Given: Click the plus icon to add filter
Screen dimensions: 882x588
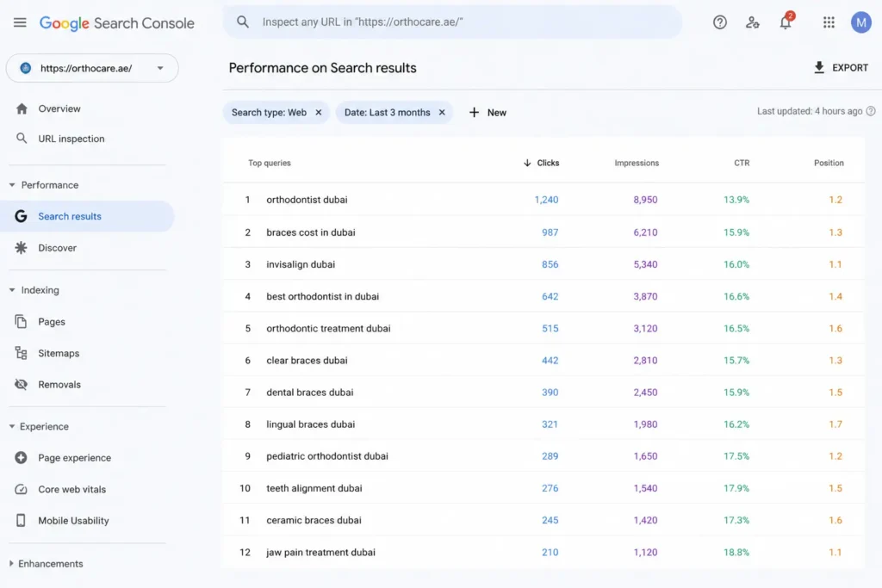Looking at the screenshot, I should (x=475, y=113).
